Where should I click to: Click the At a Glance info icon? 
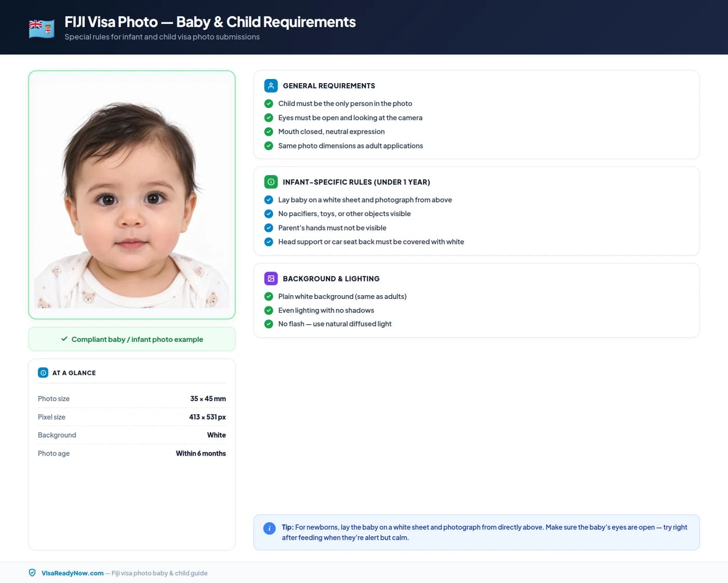click(x=43, y=373)
